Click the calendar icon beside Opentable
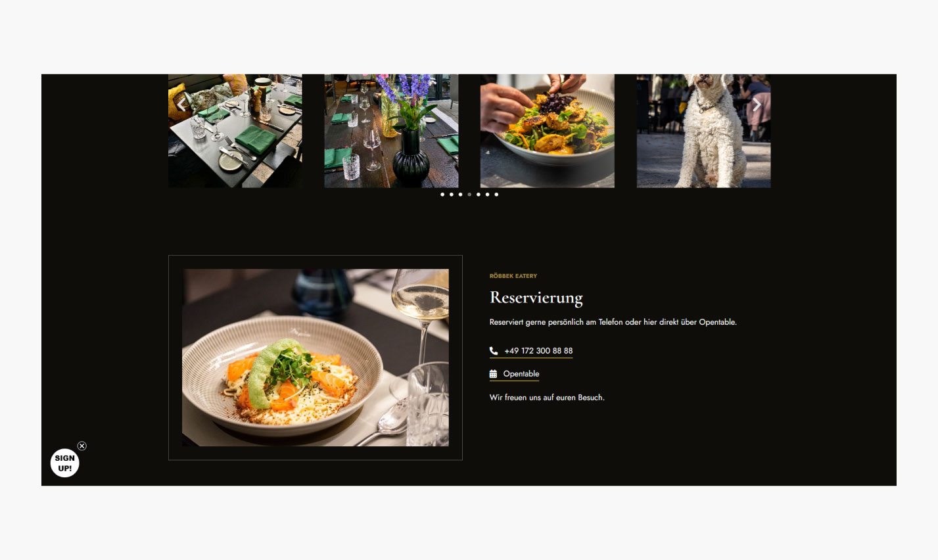938x560 pixels. (x=493, y=374)
